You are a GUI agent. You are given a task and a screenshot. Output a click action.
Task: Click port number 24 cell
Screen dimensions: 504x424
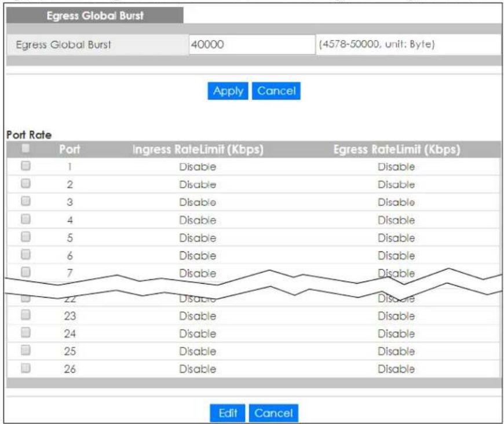[70, 334]
